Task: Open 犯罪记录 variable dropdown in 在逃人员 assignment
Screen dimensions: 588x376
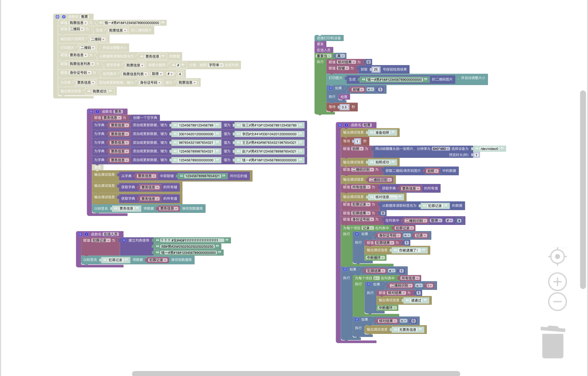Action: click(101, 240)
